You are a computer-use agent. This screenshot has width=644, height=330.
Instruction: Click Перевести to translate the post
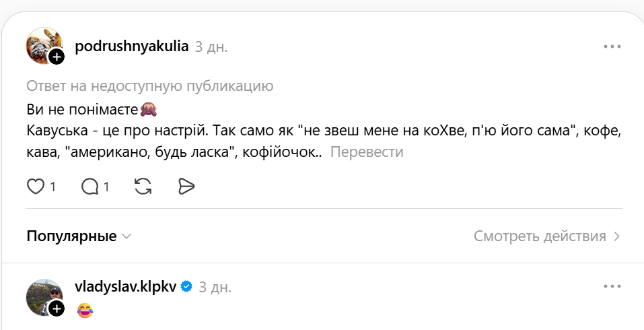367,152
